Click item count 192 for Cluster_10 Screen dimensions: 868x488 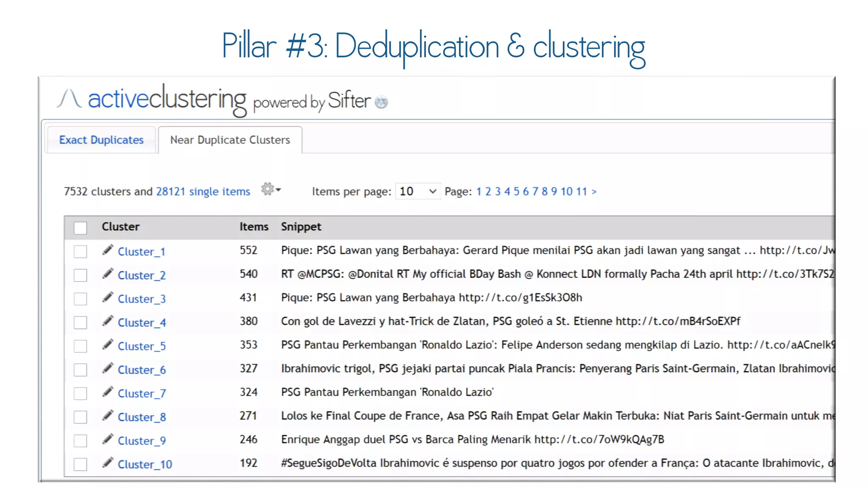click(248, 463)
